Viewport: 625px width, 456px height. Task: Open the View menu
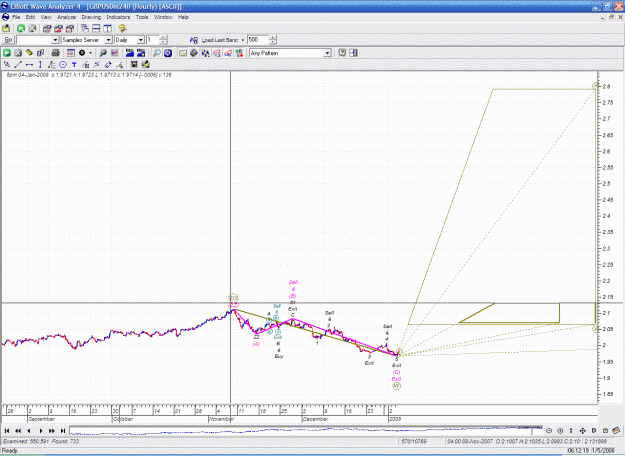[x=46, y=17]
